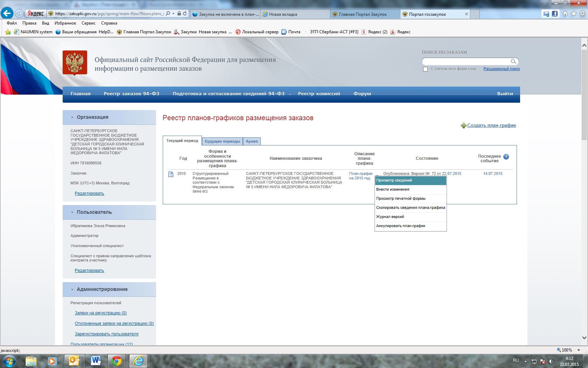Click the browser forward arrow button

pos(19,14)
